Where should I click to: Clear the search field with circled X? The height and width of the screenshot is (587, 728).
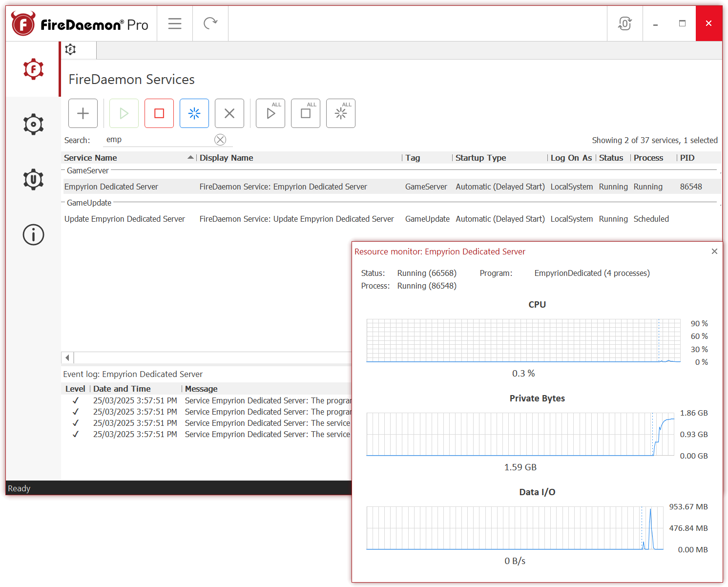click(x=220, y=140)
